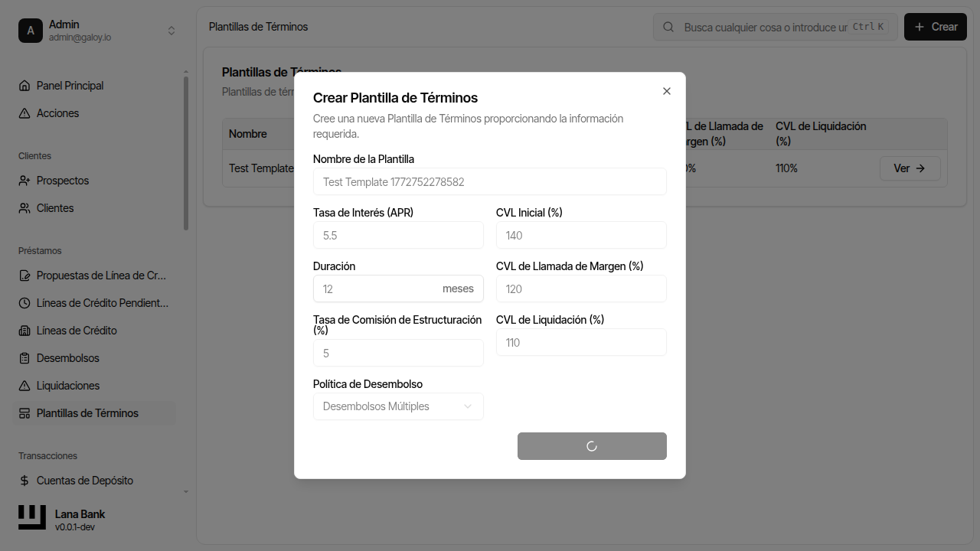Click the Líneas de Crédito building icon

coord(24,331)
